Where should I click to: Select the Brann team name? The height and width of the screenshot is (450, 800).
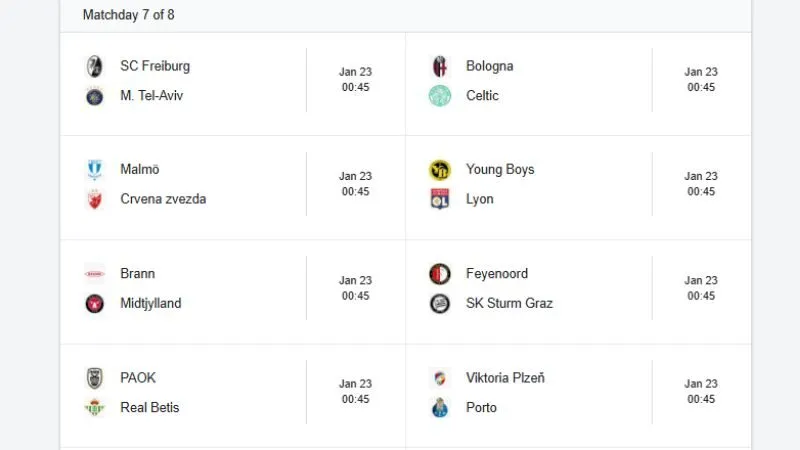point(137,274)
